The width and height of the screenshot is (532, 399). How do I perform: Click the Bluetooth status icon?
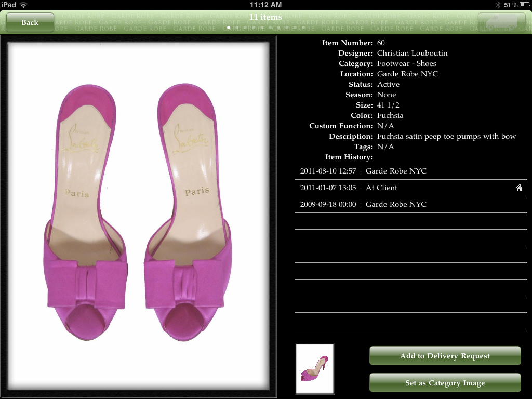pos(497,5)
